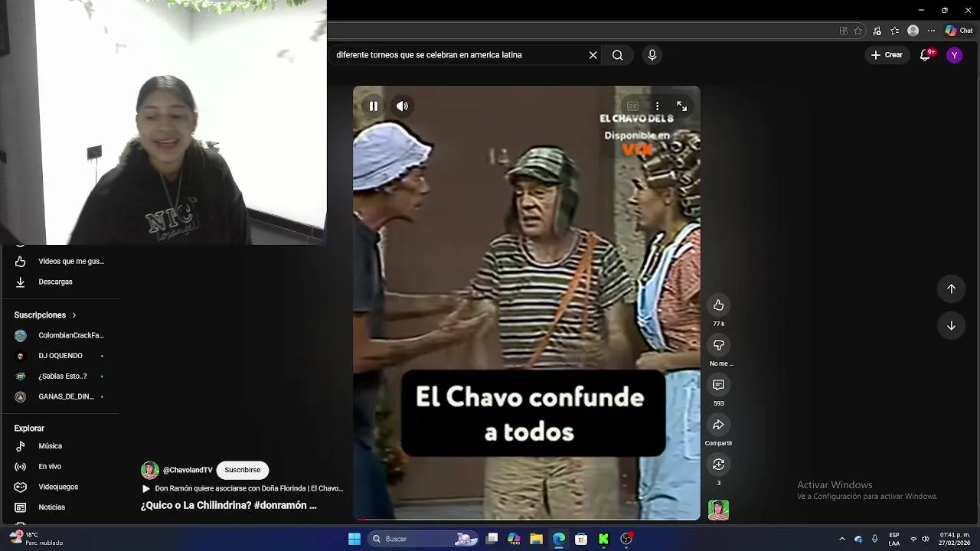Viewport: 980px width, 551px height.
Task: Open Edge favorites list
Action: click(x=894, y=31)
